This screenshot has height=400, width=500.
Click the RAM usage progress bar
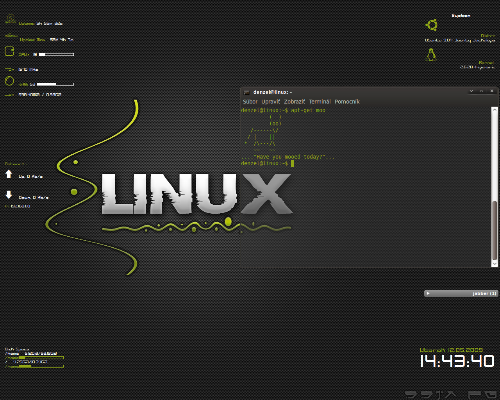tap(55, 84)
